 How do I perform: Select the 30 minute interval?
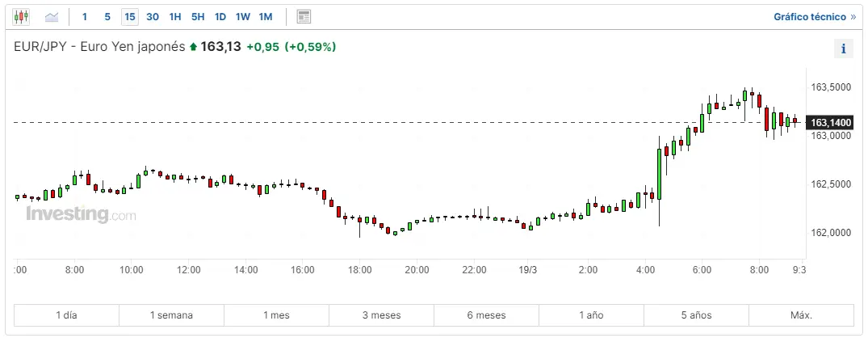(153, 17)
